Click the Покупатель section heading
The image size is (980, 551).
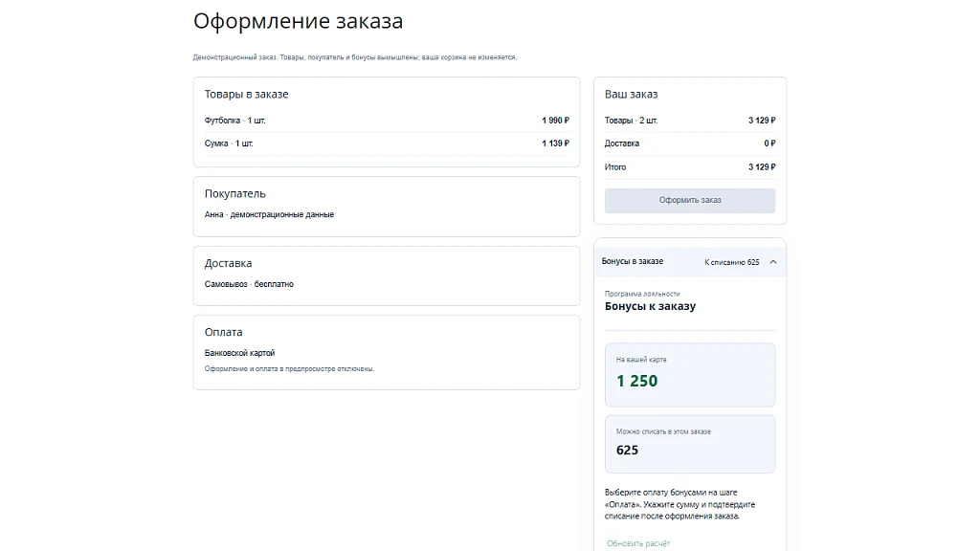pos(235,193)
